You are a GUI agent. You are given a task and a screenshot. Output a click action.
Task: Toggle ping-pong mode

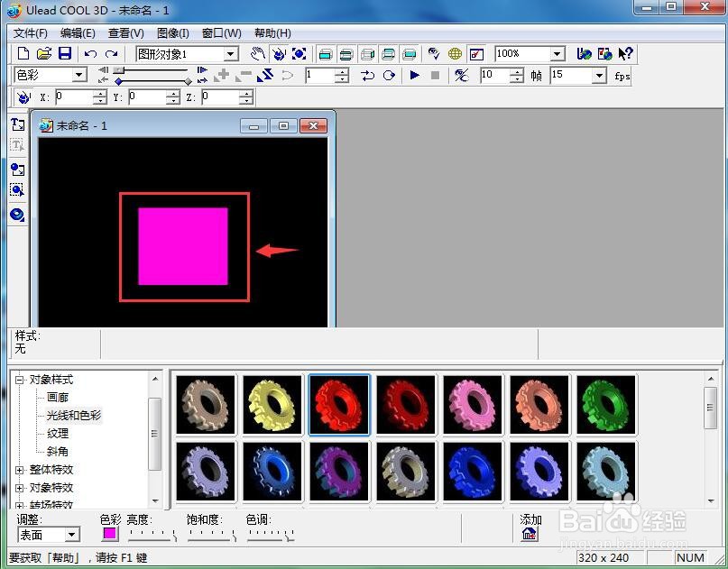click(x=368, y=75)
